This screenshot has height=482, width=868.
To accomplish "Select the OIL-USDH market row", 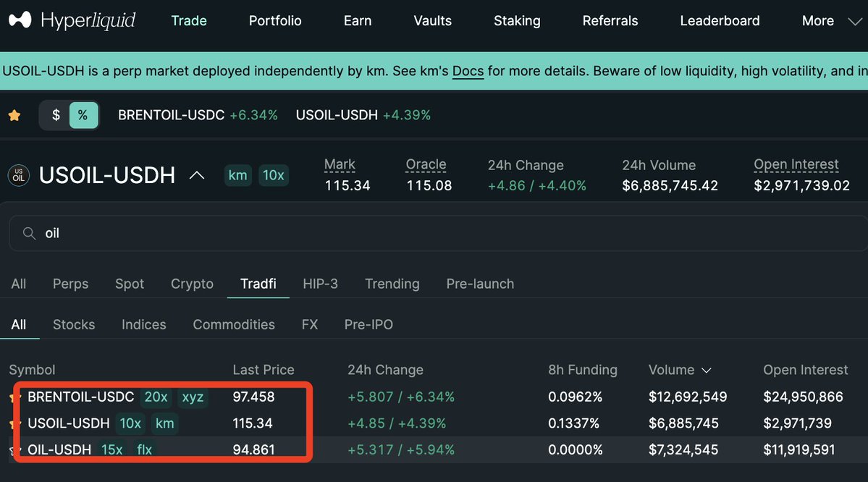I will (59, 449).
